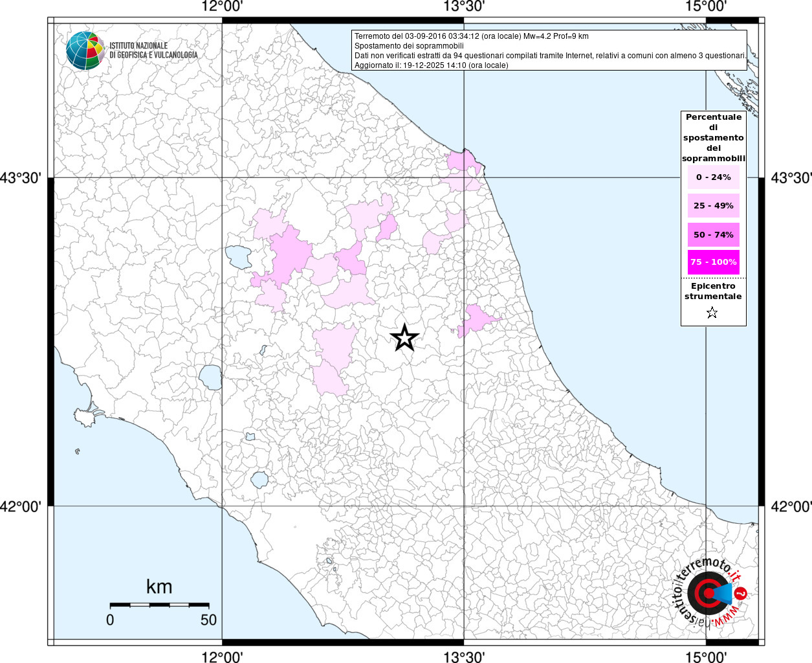Click the scale bar '0' value
Screen dimensions: 812x663
[110, 620]
